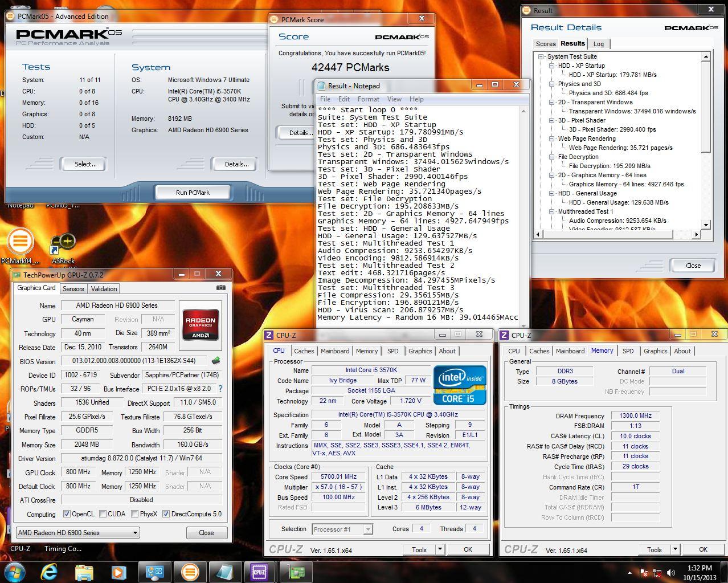The height and width of the screenshot is (583, 728).
Task: Click the GPU-Z screenshot camera icon
Action: (x=220, y=288)
